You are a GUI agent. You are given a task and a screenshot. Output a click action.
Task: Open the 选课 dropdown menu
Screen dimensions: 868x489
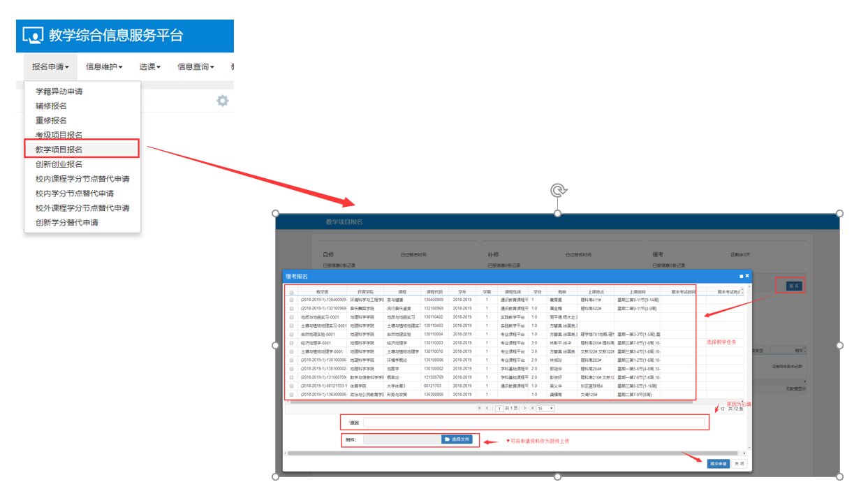(149, 67)
